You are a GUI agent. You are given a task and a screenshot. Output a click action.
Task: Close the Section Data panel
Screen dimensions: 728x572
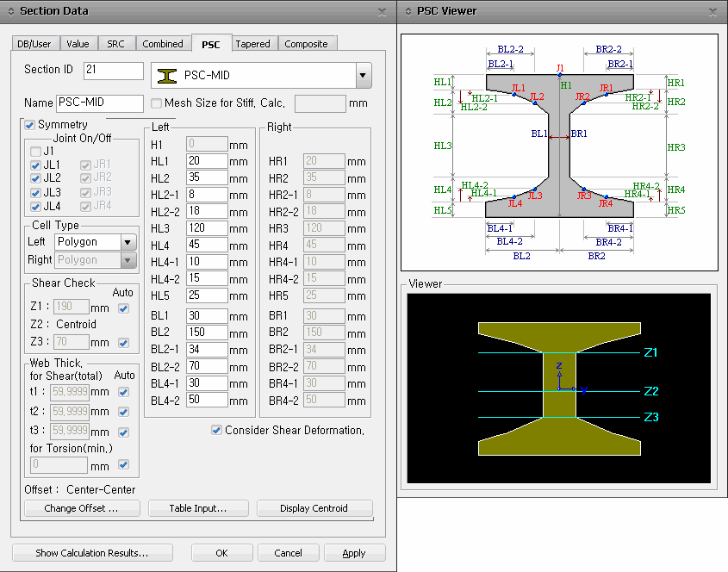[x=382, y=12]
